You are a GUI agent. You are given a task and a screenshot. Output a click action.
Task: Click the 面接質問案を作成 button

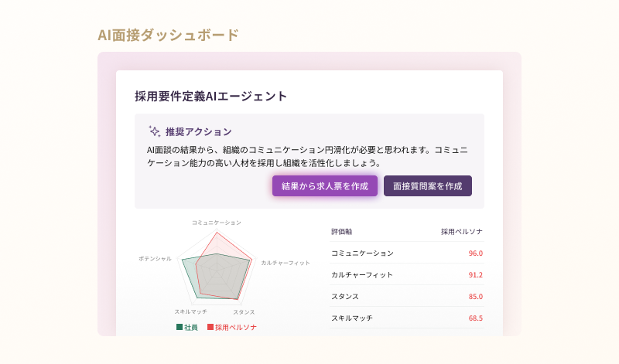427,186
